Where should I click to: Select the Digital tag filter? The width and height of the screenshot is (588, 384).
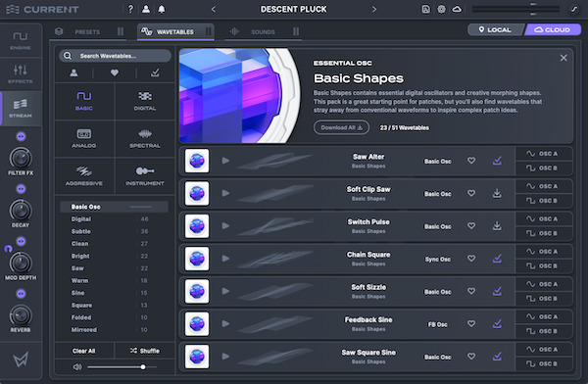[x=114, y=219]
